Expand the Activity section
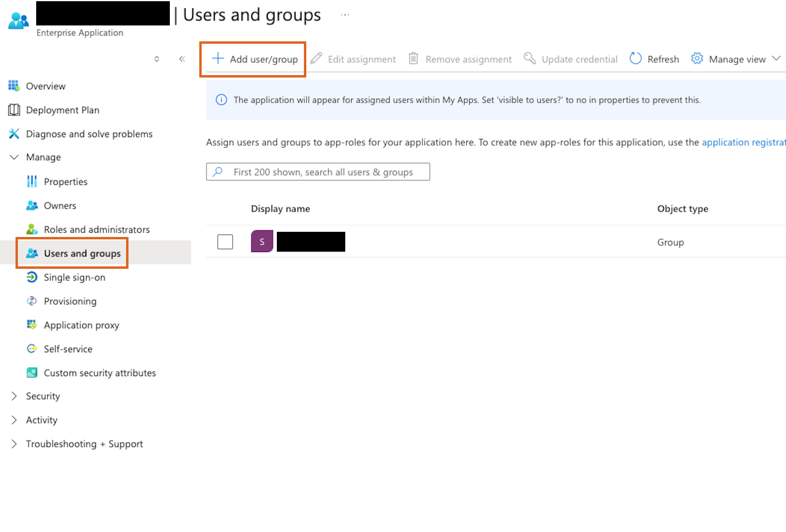The height and width of the screenshot is (532, 786). (14, 420)
